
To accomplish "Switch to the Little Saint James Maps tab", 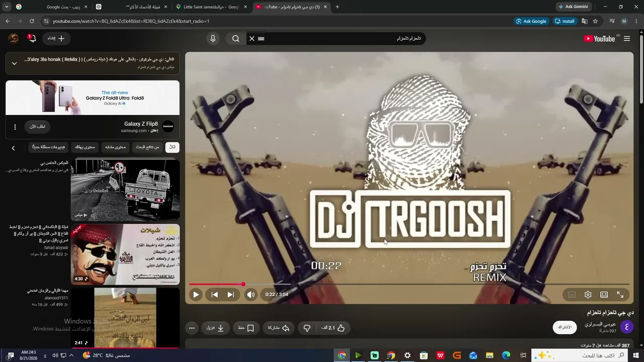I will pyautogui.click(x=212, y=7).
